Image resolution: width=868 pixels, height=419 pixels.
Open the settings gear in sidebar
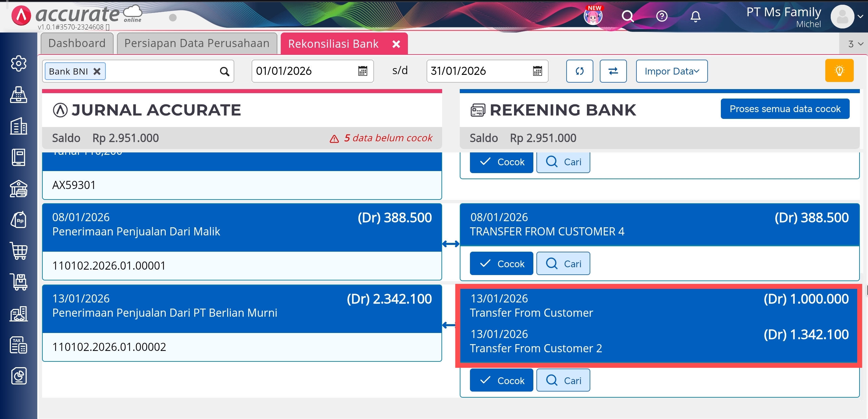[19, 63]
